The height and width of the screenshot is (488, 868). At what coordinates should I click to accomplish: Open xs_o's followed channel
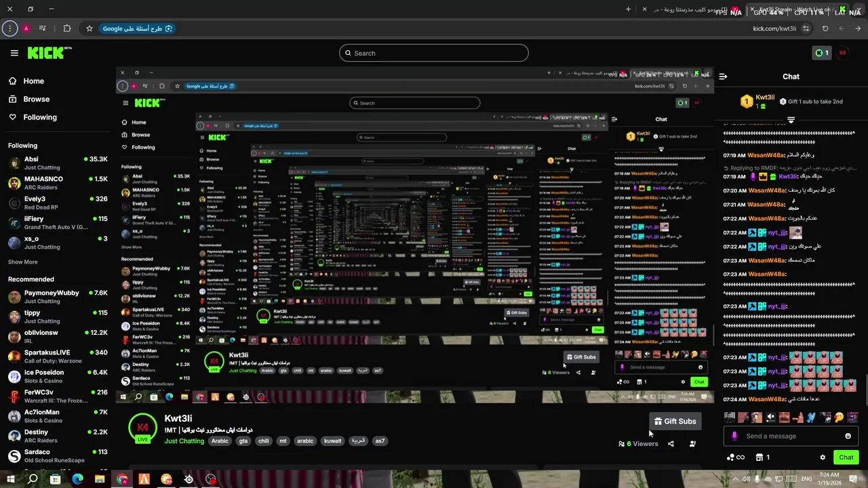[x=58, y=243]
